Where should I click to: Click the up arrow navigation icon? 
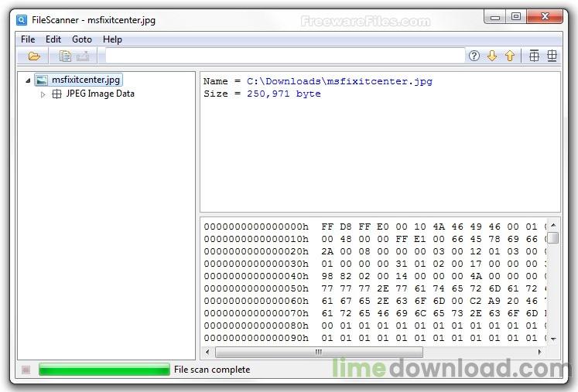point(510,56)
